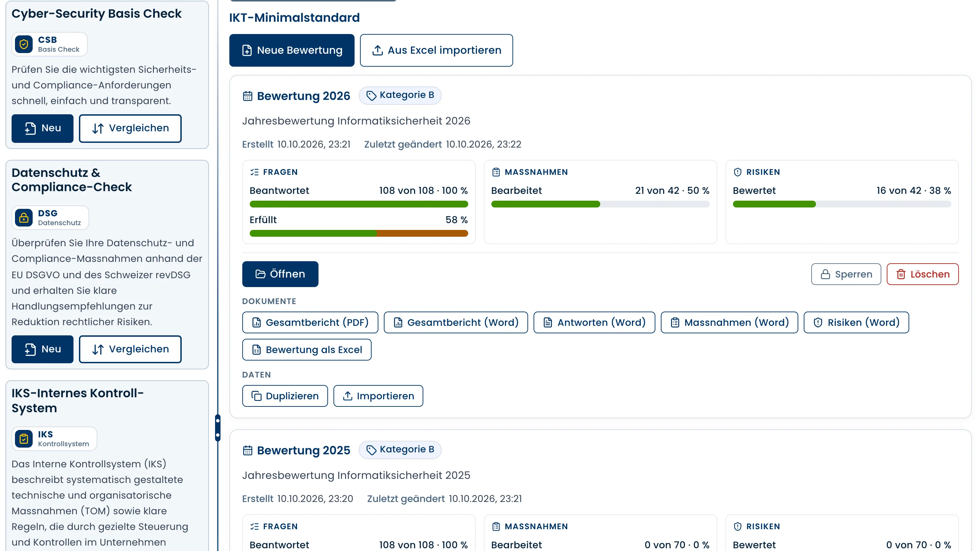The image size is (980, 551).
Task: Export Bewertung als Excel
Action: pos(307,349)
